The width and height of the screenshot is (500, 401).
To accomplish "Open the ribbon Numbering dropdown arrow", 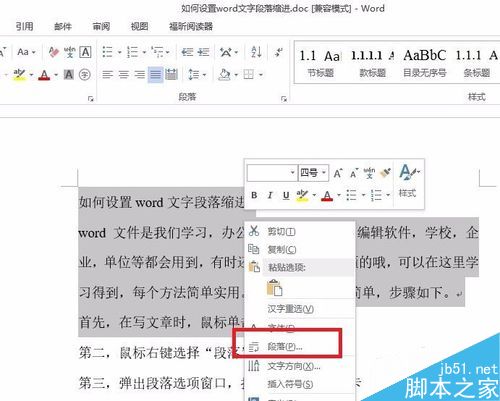I will pos(144,52).
